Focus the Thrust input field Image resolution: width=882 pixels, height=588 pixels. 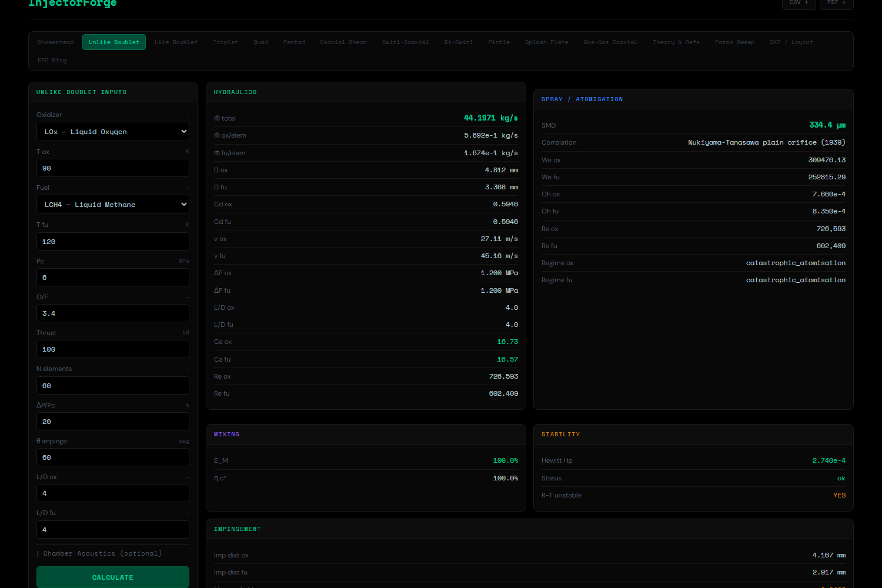coord(113,349)
